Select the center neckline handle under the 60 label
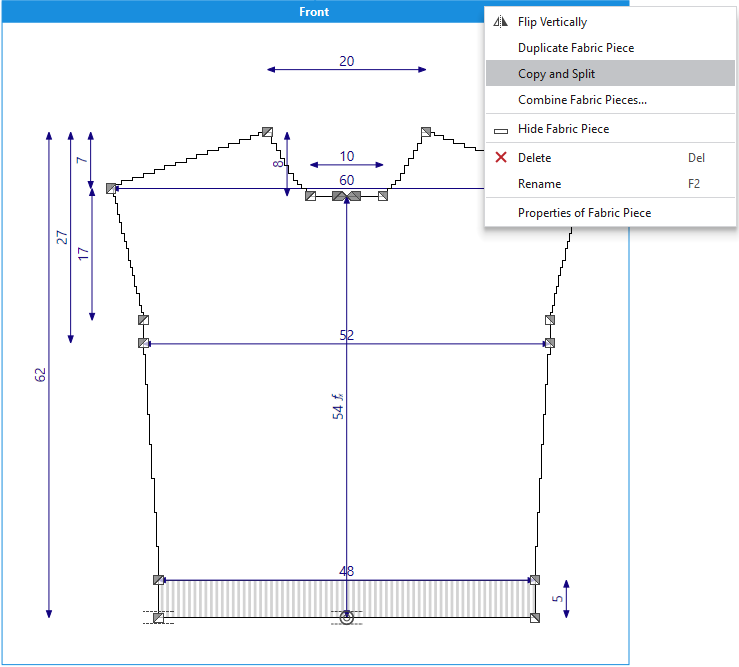 click(346, 196)
